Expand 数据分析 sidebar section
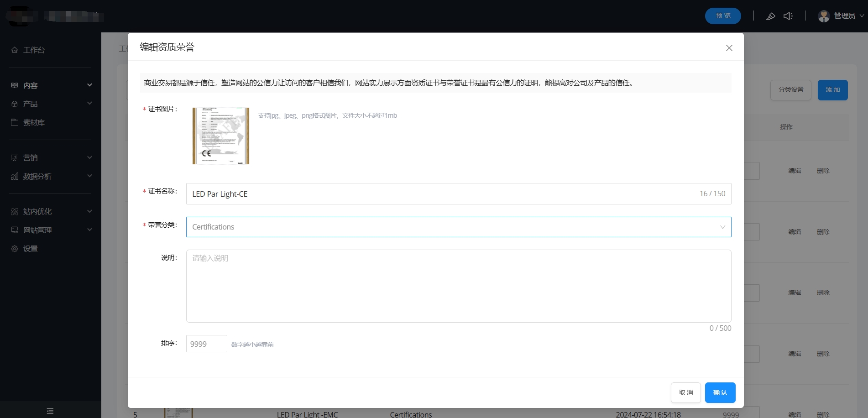This screenshot has height=418, width=868. click(50, 177)
